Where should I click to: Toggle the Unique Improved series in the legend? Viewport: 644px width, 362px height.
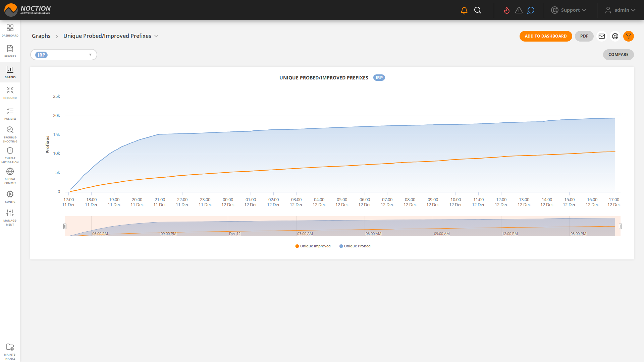click(312, 246)
